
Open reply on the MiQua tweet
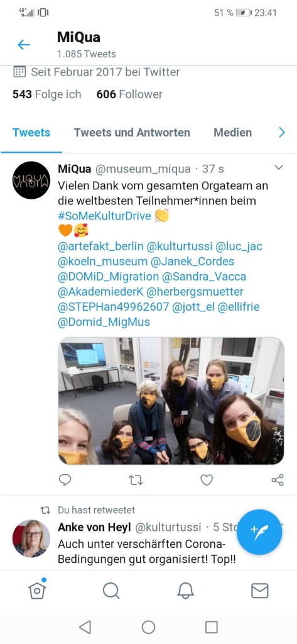pos(65,480)
